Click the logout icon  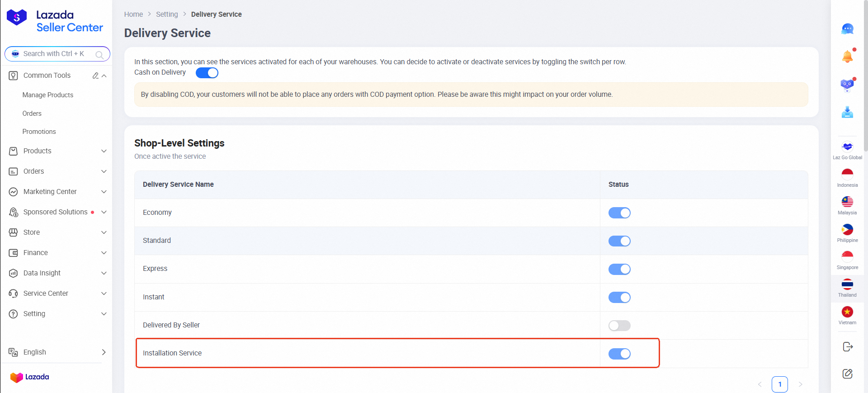coord(847,347)
